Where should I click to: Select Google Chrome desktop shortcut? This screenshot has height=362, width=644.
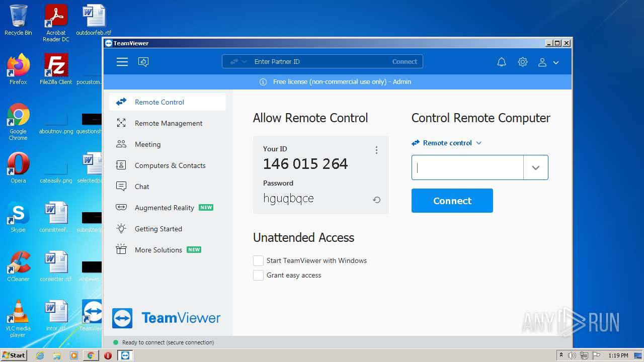coord(18,122)
